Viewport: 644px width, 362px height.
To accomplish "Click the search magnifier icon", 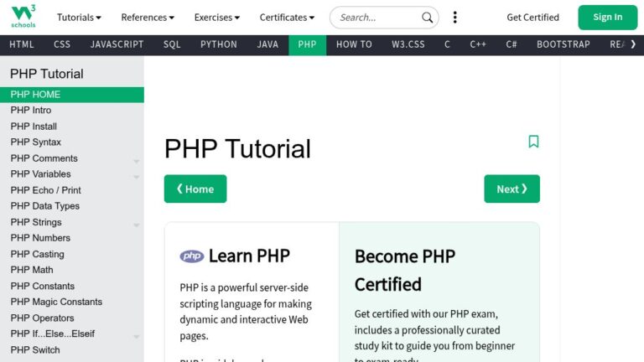I will (x=427, y=18).
